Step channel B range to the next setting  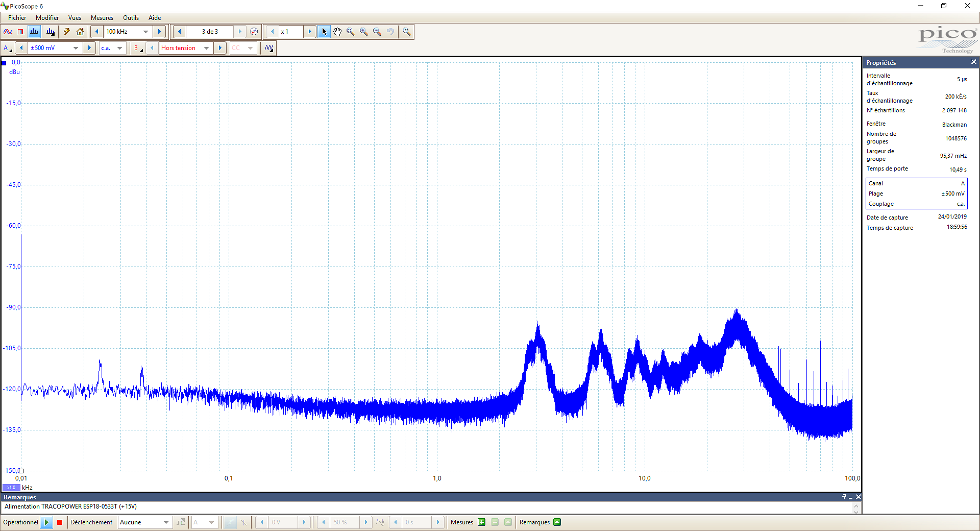coord(220,48)
